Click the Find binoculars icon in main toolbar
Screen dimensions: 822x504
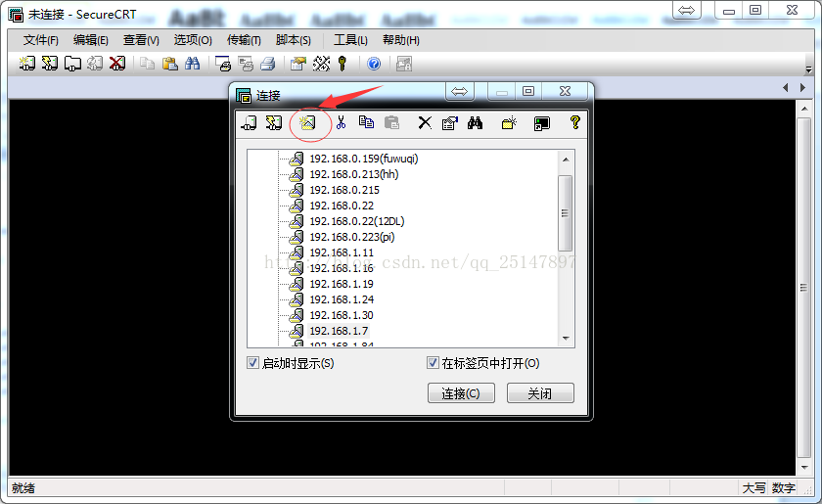(193, 64)
